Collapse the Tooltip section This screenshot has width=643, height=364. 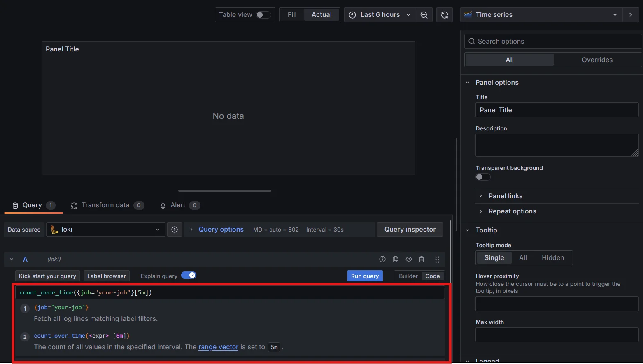pyautogui.click(x=468, y=230)
